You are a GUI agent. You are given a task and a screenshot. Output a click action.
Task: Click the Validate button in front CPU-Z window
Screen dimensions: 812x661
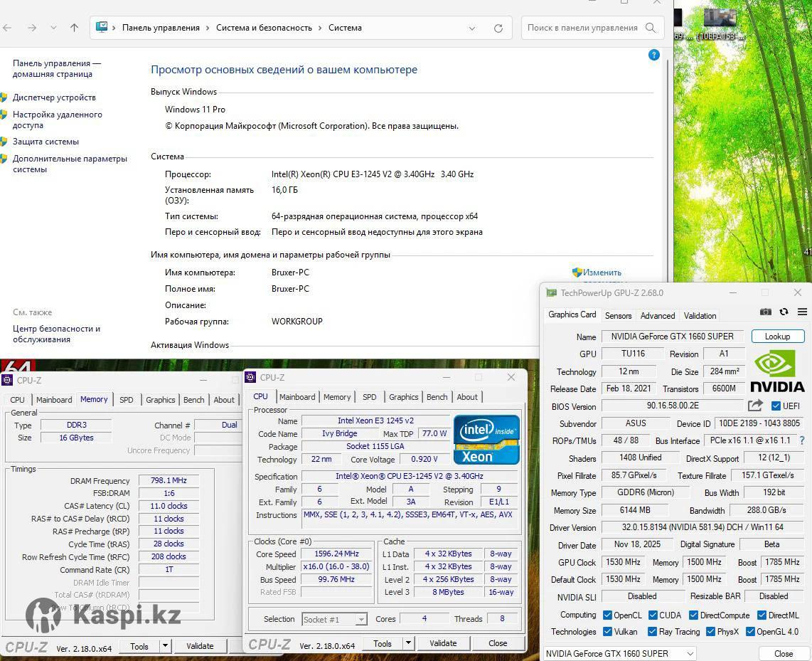click(x=443, y=643)
